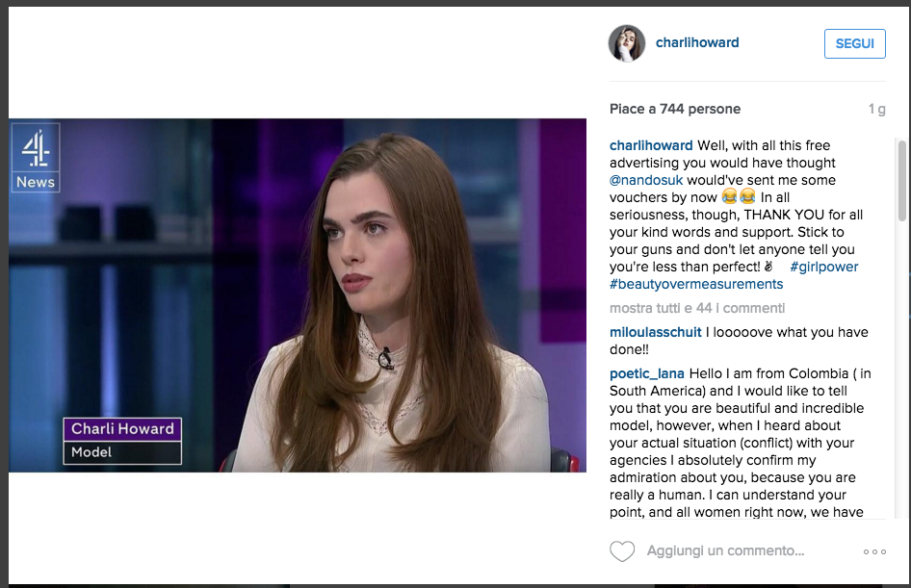
Task: Open charlihoward's profile avatar picture
Action: [627, 43]
